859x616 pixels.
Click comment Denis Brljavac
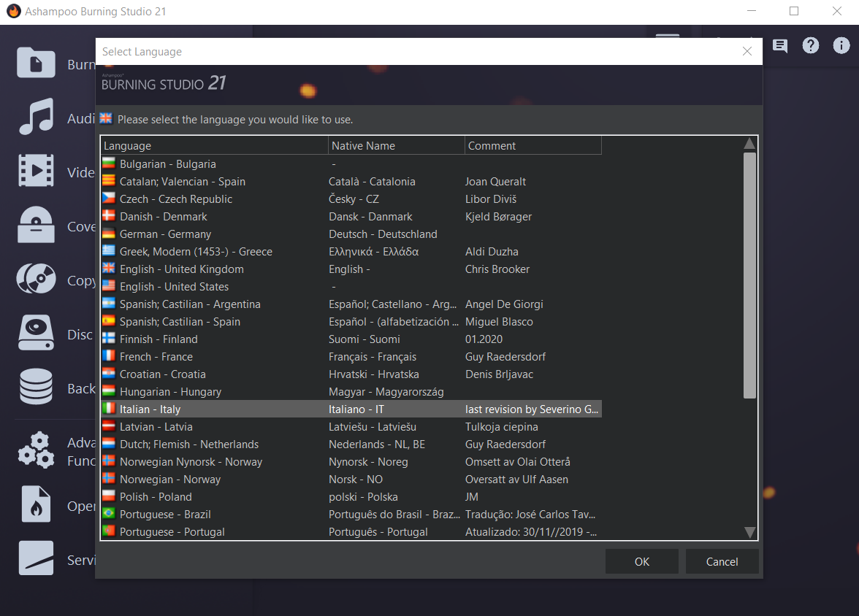(x=499, y=374)
